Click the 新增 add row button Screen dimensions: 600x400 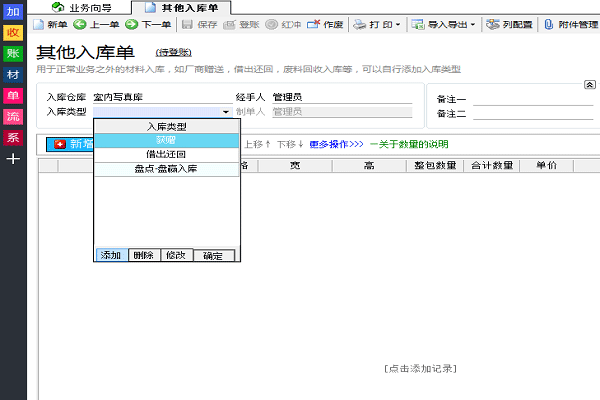tap(70, 144)
